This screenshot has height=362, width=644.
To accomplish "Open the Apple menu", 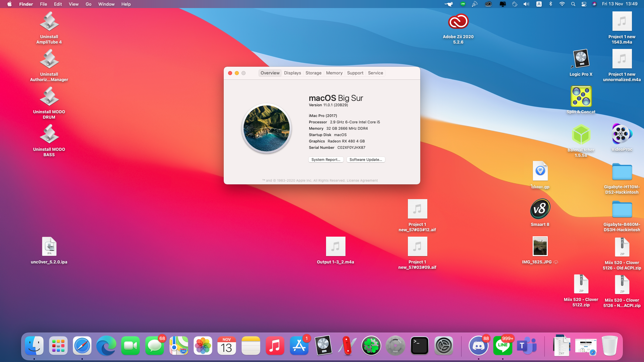I will (x=9, y=4).
